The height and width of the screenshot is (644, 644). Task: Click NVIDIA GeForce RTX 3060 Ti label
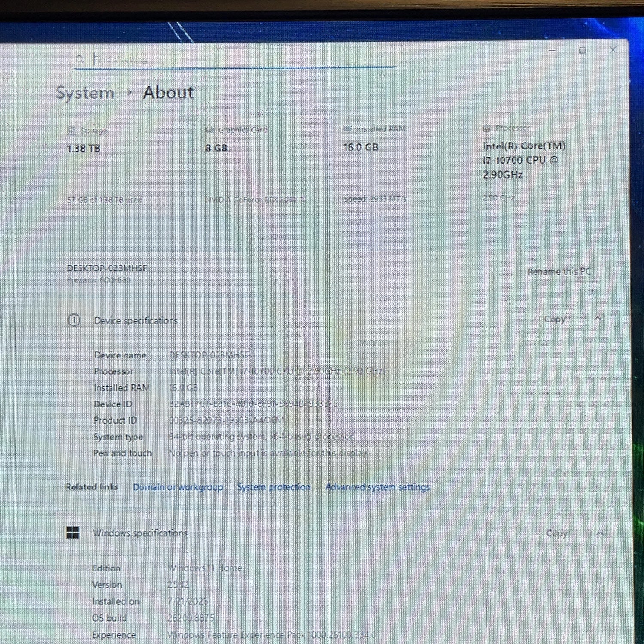click(255, 199)
